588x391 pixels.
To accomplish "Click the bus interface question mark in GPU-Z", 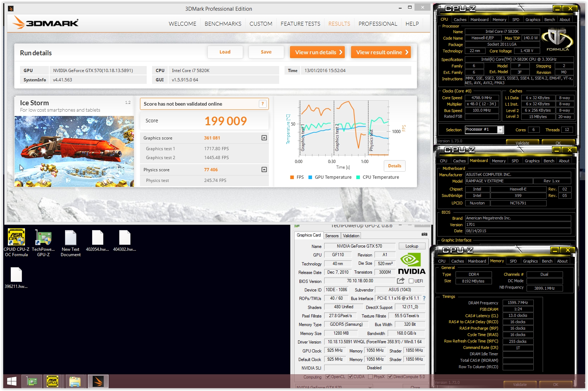I will coord(424,298).
